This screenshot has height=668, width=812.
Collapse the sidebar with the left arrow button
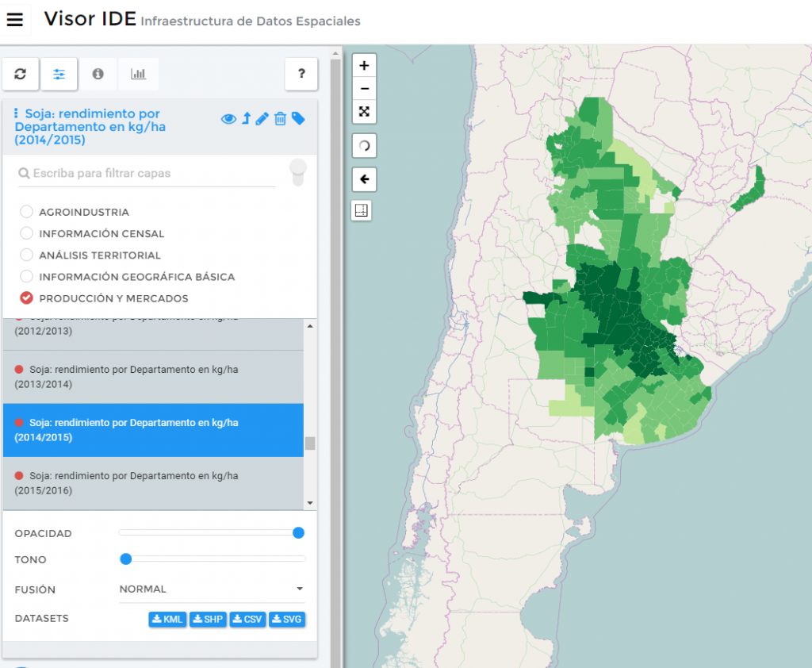point(363,179)
